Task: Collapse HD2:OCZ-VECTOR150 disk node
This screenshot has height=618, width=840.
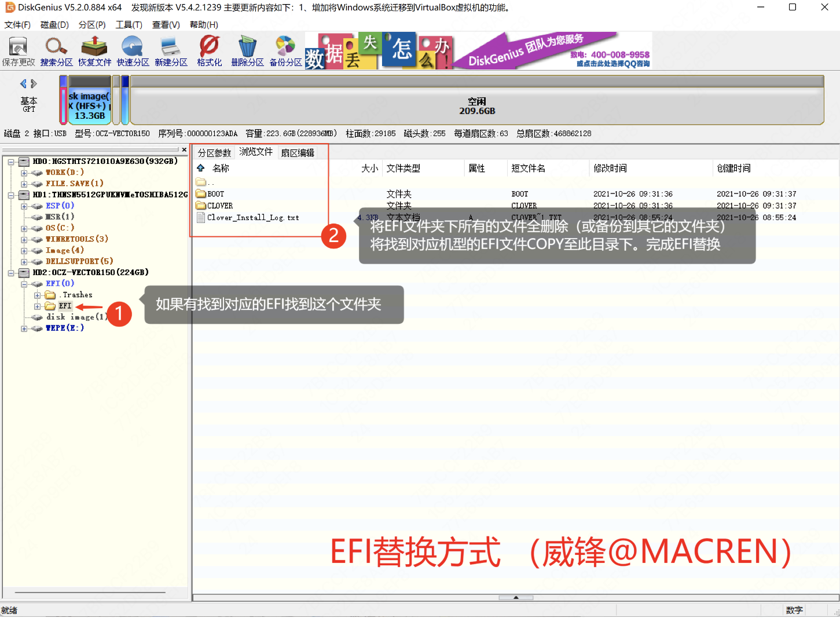Action: pyautogui.click(x=11, y=273)
